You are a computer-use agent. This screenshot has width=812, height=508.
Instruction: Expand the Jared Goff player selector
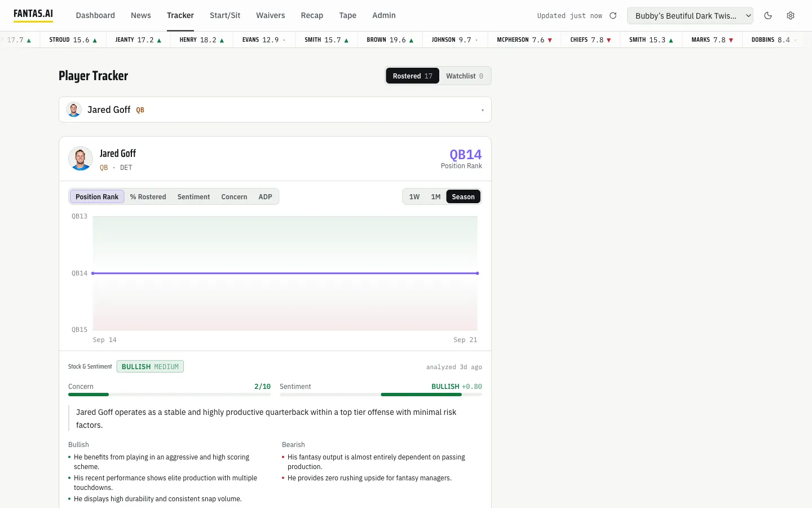[275, 110]
